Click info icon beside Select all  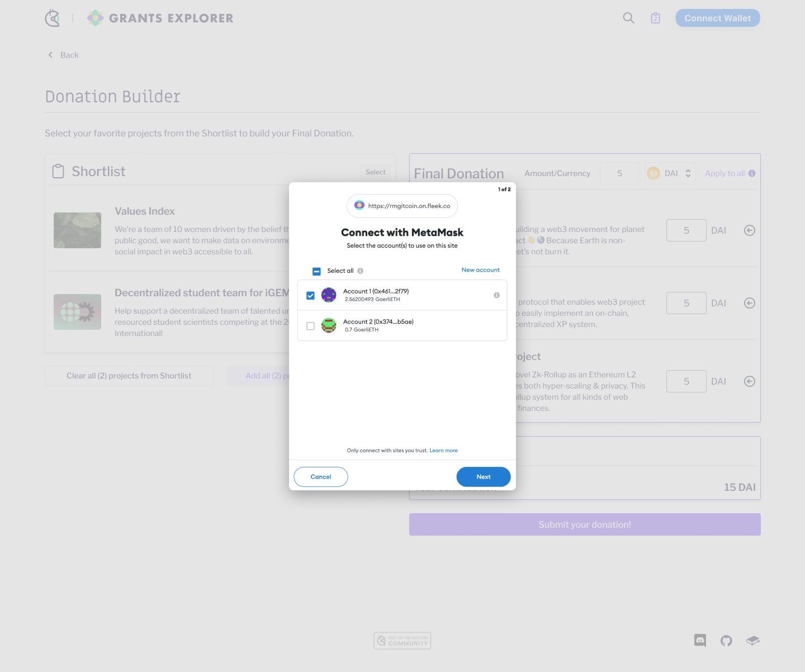tap(361, 271)
